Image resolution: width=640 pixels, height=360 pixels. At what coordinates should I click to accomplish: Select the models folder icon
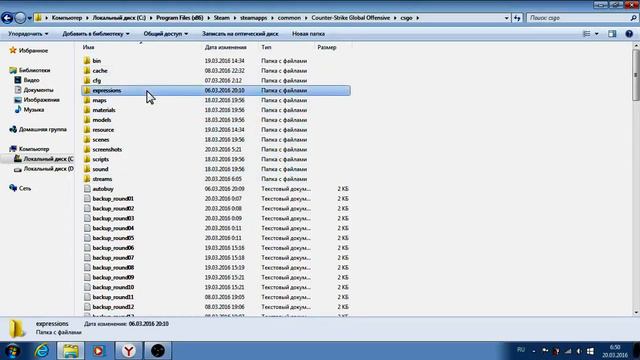click(x=87, y=120)
